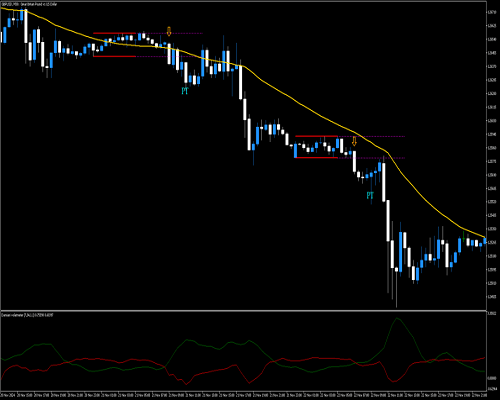Click the second orange down-arrow sell signal

pyautogui.click(x=354, y=141)
